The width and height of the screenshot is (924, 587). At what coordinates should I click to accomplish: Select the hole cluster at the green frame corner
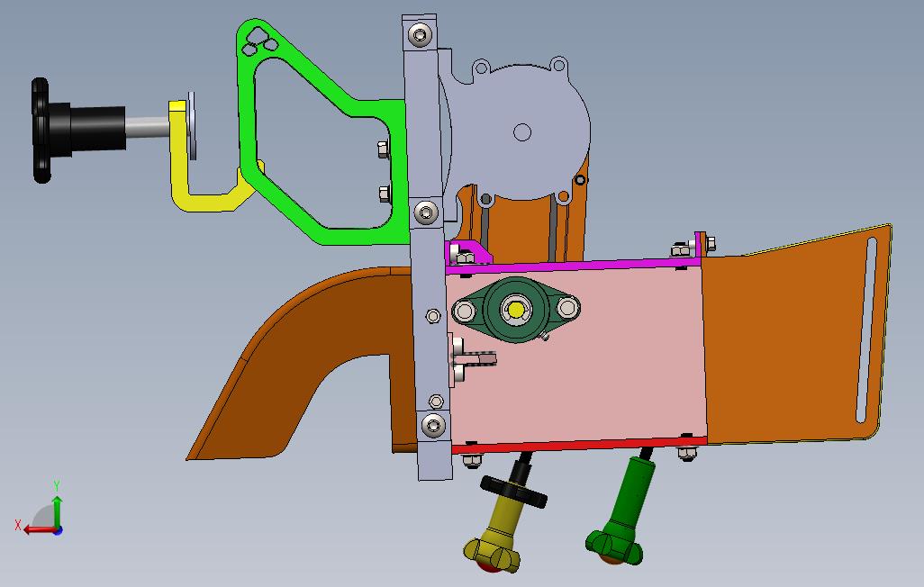coord(260,42)
